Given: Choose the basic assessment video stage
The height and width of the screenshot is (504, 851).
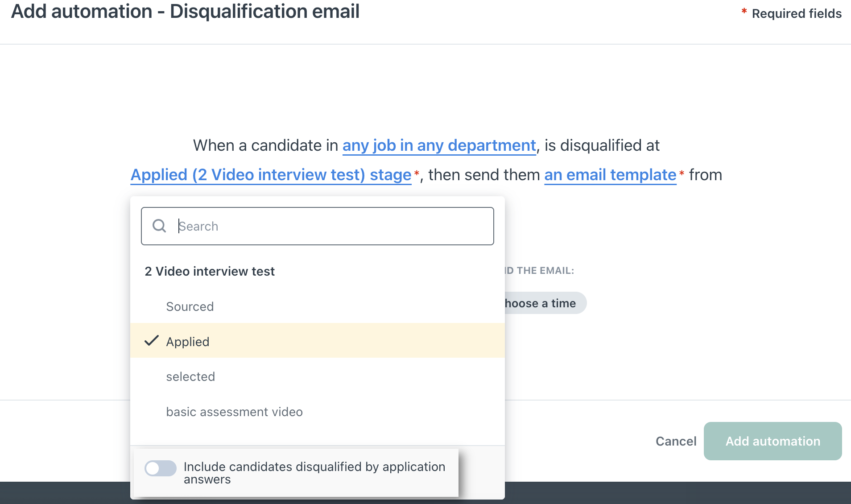Looking at the screenshot, I should (318, 412).
